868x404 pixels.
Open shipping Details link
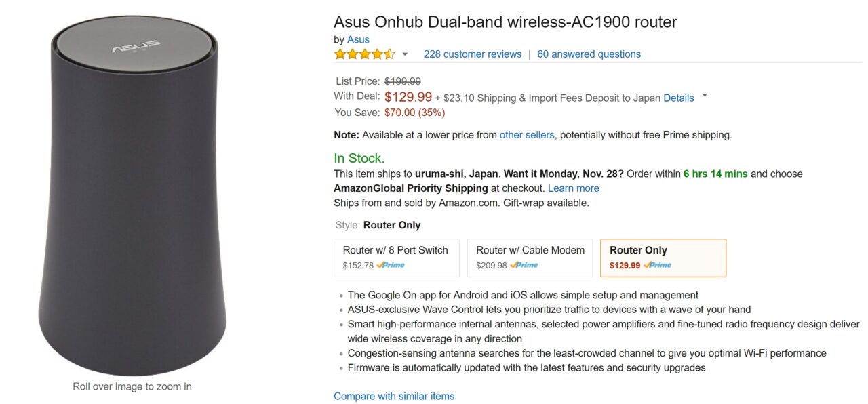click(x=678, y=98)
